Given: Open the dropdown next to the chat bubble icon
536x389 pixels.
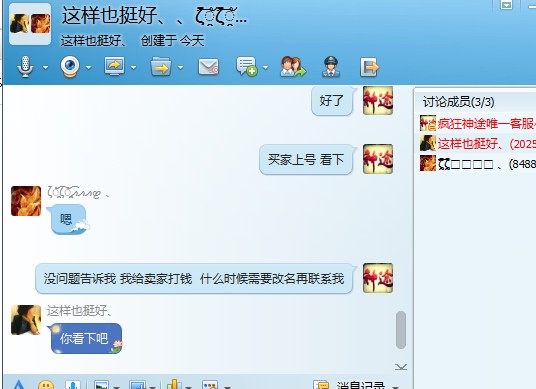Looking at the screenshot, I should pyautogui.click(x=266, y=68).
